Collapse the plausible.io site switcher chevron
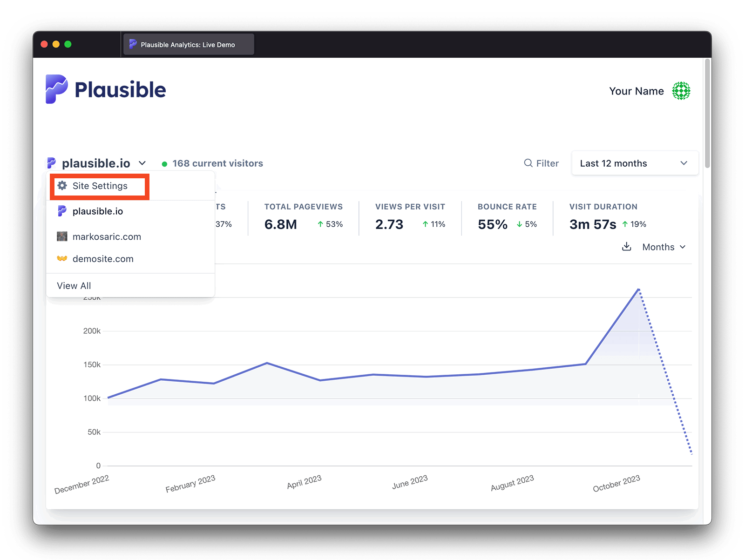The height and width of the screenshot is (560, 745). coord(142,163)
